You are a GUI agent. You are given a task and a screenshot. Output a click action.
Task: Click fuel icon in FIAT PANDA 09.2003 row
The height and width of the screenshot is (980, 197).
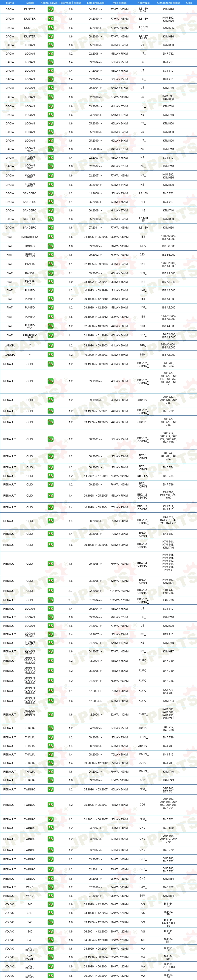click(50, 273)
